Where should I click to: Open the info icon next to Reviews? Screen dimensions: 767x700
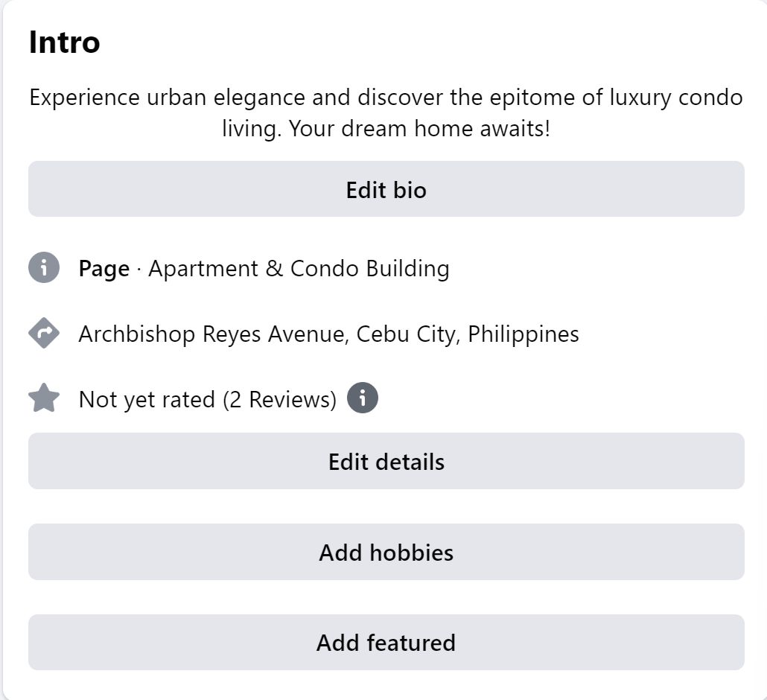363,398
